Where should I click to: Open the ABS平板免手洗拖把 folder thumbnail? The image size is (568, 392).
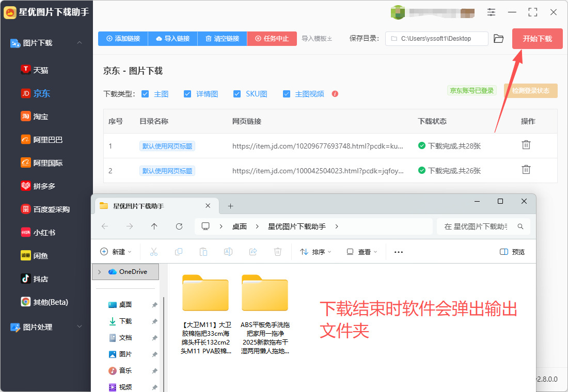click(265, 293)
